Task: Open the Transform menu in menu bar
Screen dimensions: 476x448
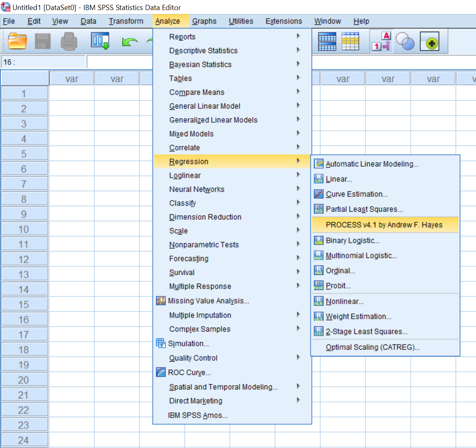Action: (126, 21)
